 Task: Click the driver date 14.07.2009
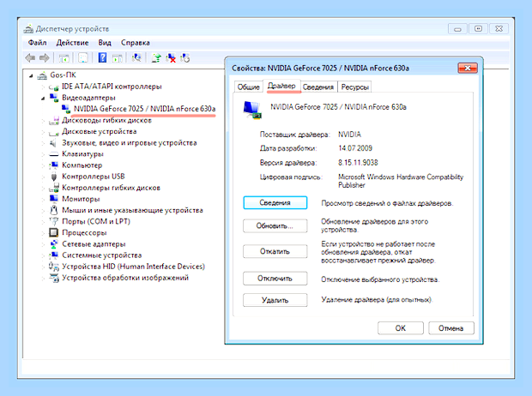tap(355, 148)
